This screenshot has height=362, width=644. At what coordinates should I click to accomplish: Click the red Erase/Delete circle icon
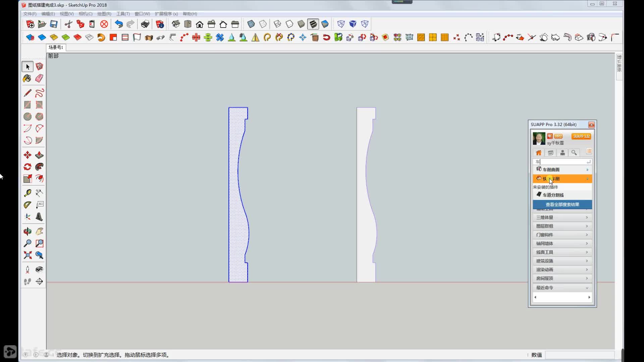(104, 24)
